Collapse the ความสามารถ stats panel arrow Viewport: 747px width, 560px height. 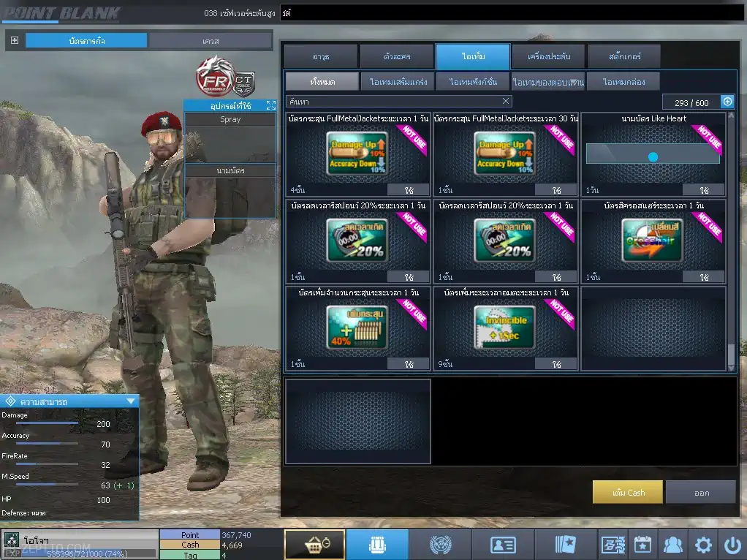pyautogui.click(x=131, y=401)
